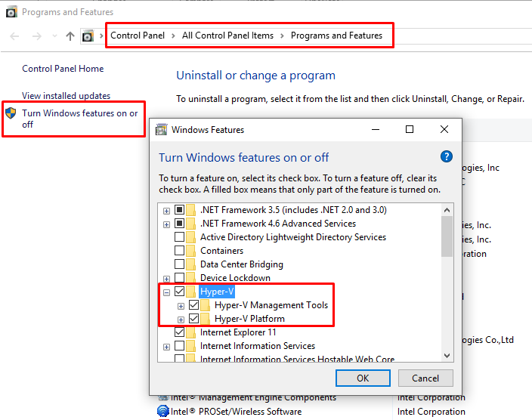Viewport: 532px width, 420px height.
Task: Click scroll down arrow in features list
Action: click(x=447, y=356)
